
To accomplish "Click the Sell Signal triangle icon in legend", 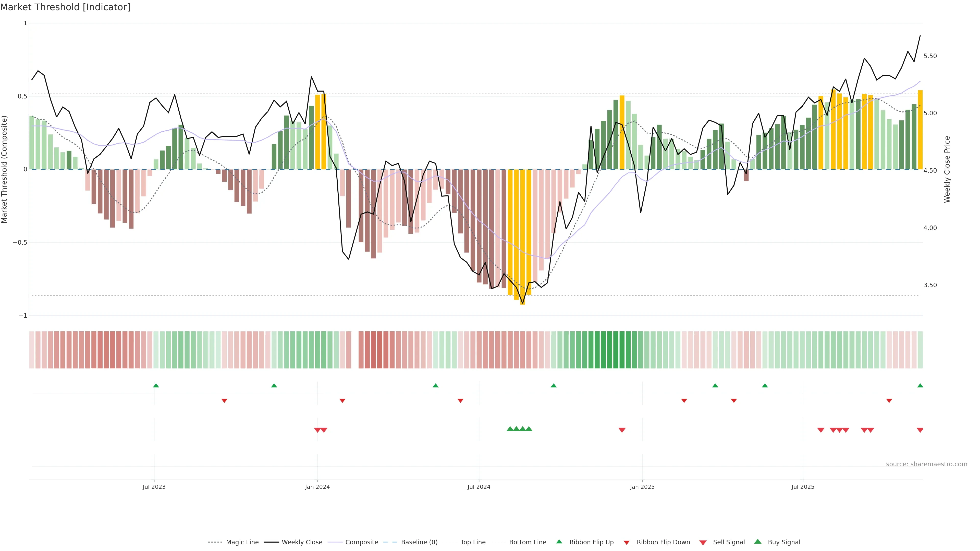I will click(x=703, y=542).
